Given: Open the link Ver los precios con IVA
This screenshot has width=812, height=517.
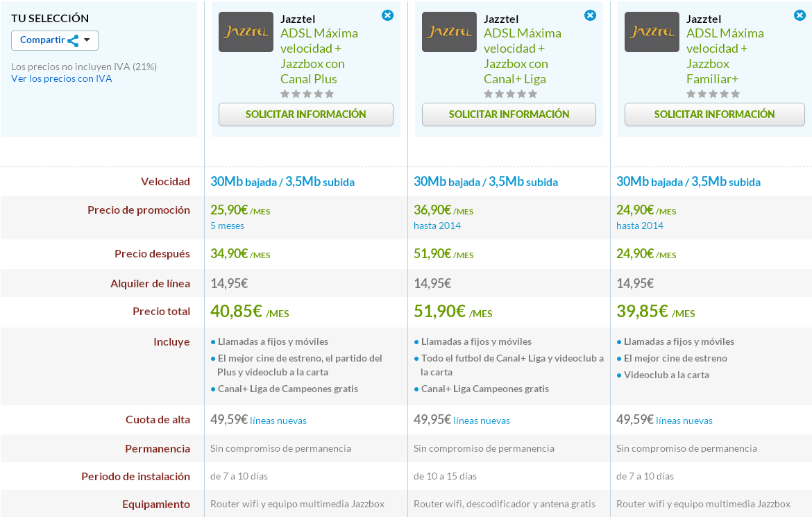Looking at the screenshot, I should click(x=62, y=78).
